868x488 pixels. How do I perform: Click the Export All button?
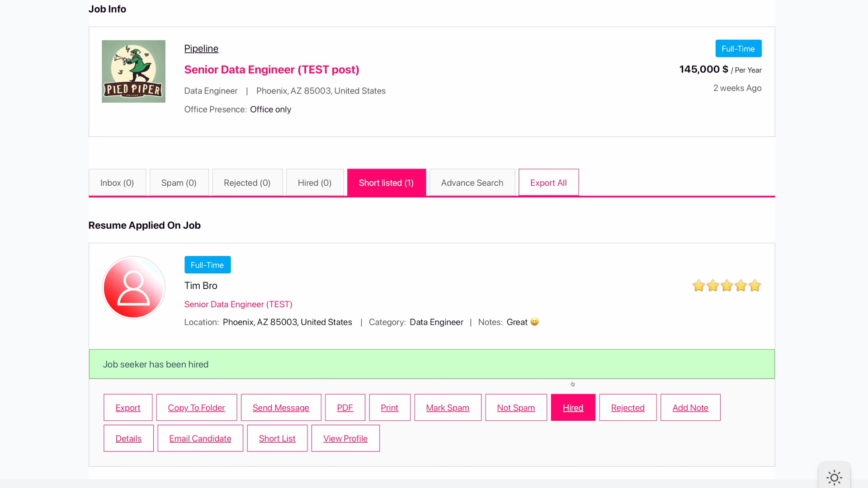pyautogui.click(x=548, y=183)
